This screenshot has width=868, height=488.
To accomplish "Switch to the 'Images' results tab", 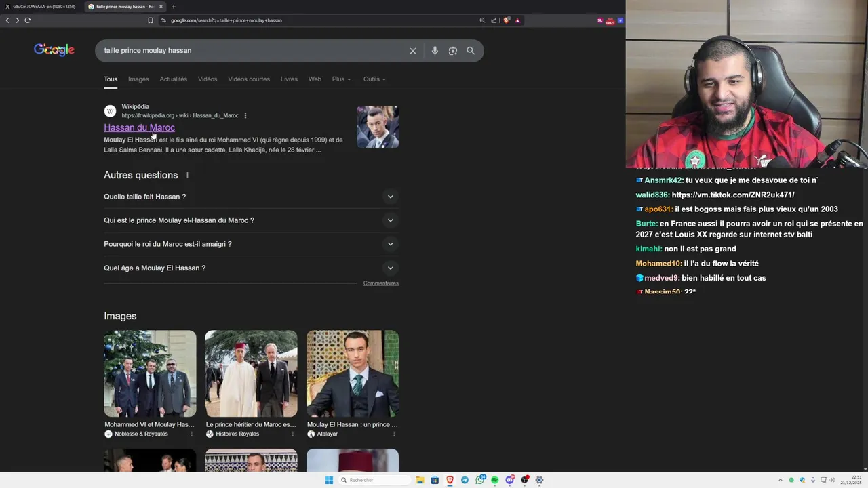I will [138, 79].
